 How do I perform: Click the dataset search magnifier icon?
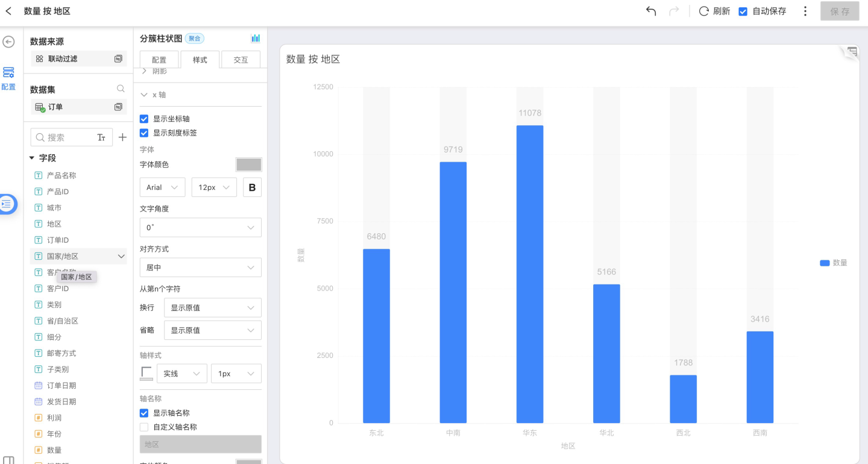121,89
